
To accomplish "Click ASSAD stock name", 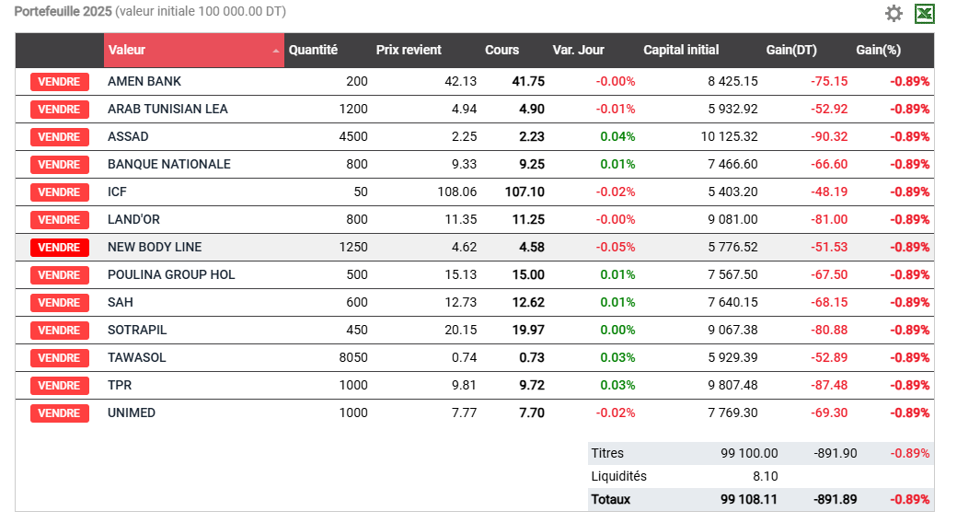I will pos(128,136).
